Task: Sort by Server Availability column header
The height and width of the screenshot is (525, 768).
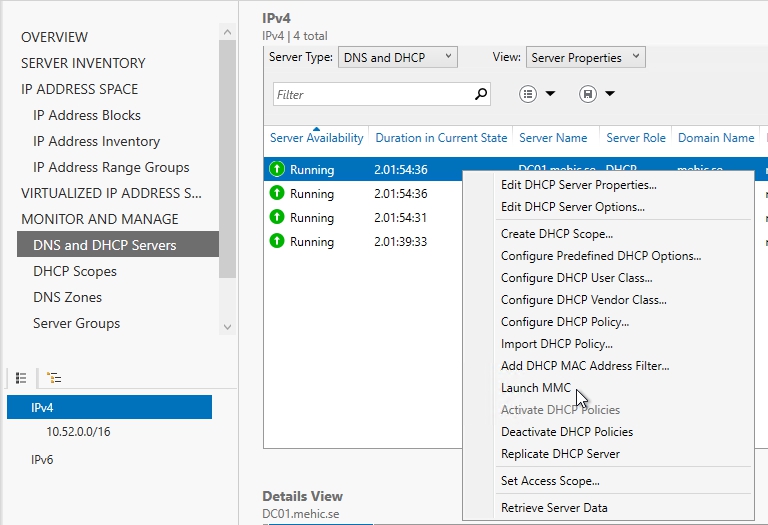Action: tap(316, 138)
